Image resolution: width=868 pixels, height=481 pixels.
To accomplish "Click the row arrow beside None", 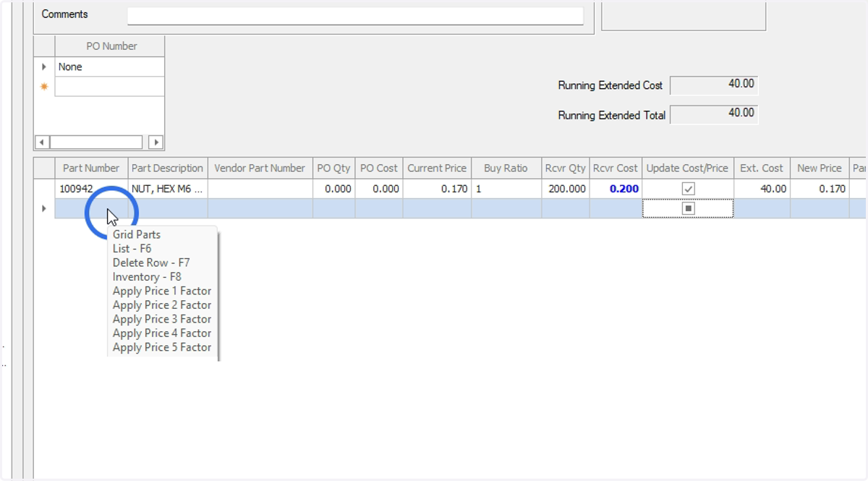I will (x=44, y=67).
